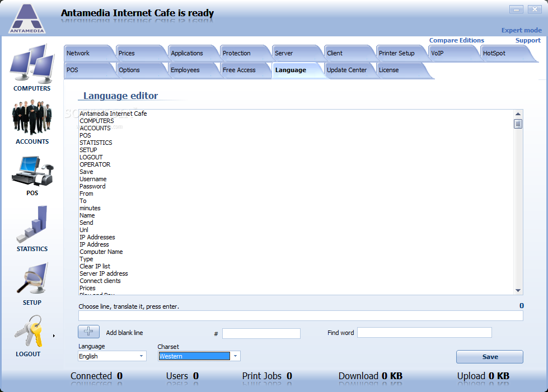Click the translation text input field
548x392 pixels.
(x=301, y=316)
